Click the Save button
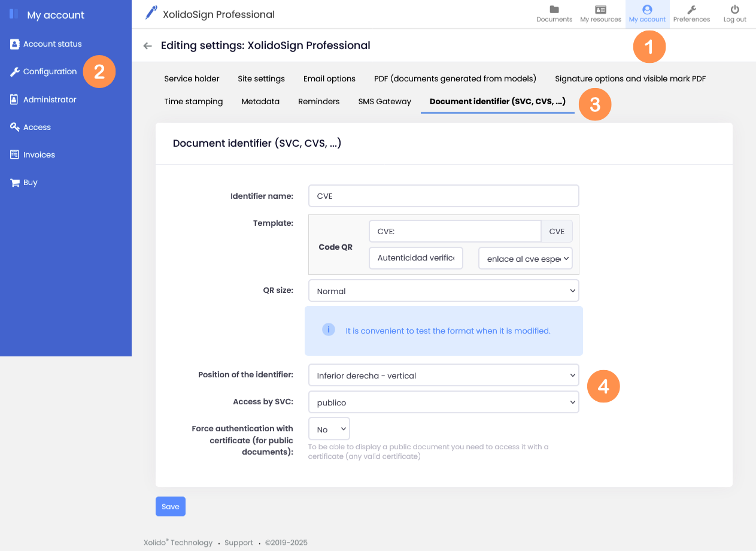 pos(171,506)
